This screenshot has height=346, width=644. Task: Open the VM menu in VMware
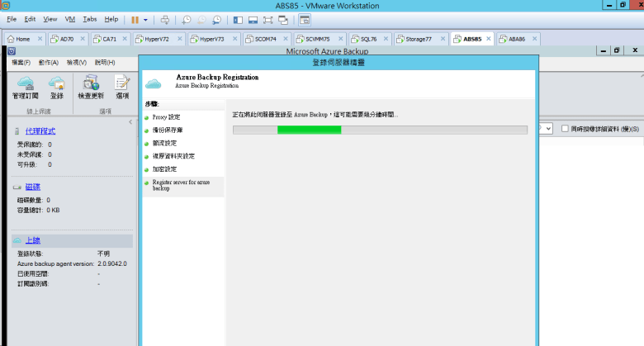69,18
